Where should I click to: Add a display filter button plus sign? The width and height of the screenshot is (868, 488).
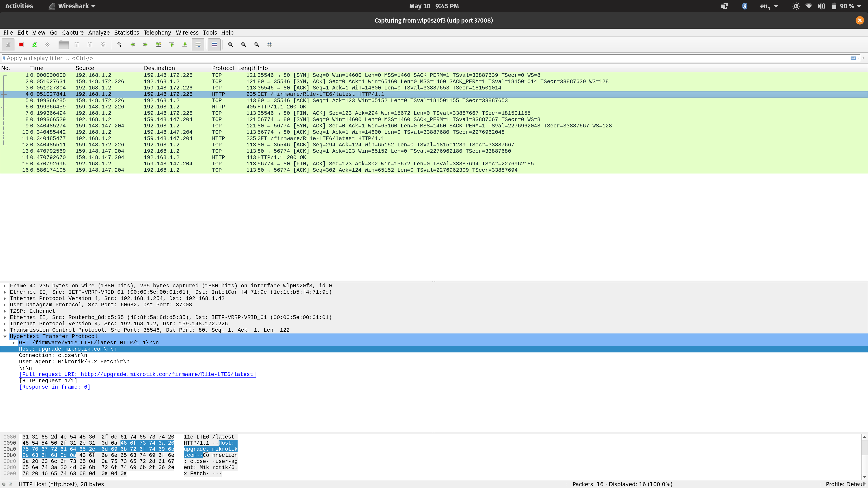[x=863, y=58]
